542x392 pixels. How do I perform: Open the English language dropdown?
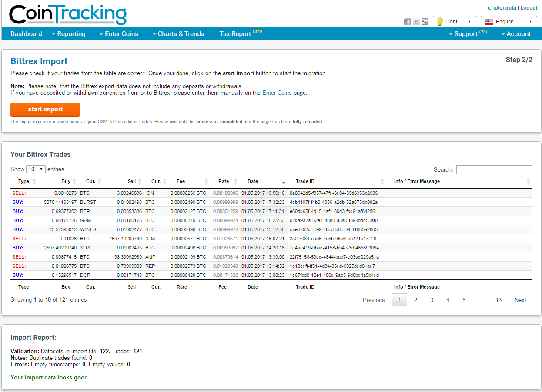(509, 22)
